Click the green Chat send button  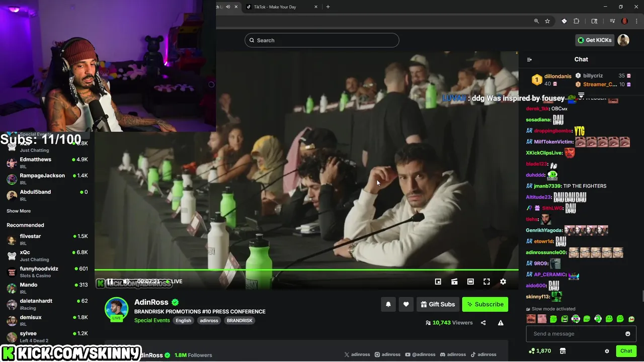[626, 351]
